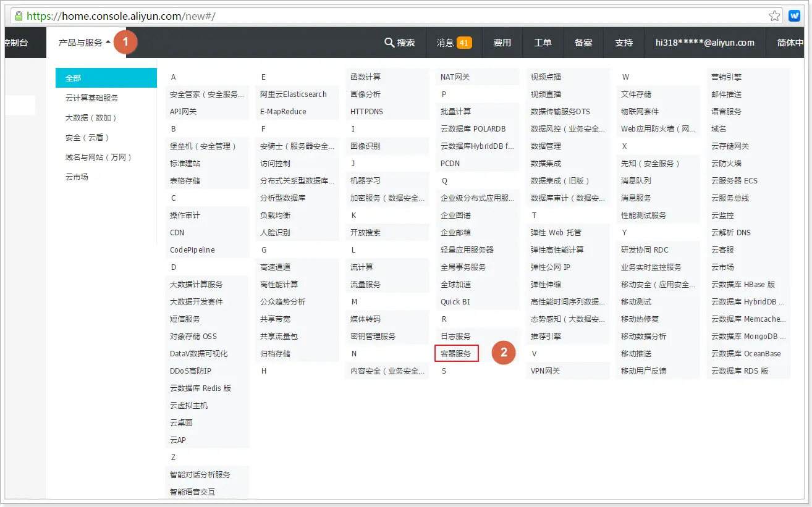Open Quick BI product link
Screen dimensions: 812x507
tap(455, 302)
